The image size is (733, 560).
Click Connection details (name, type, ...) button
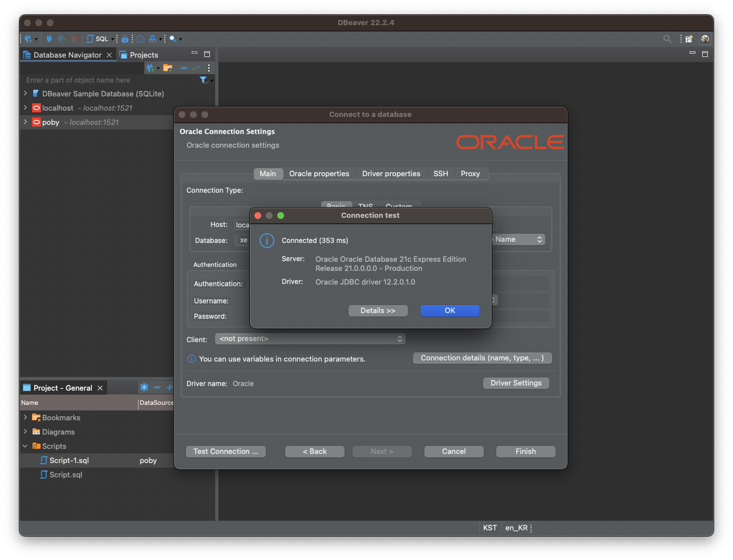[482, 358]
